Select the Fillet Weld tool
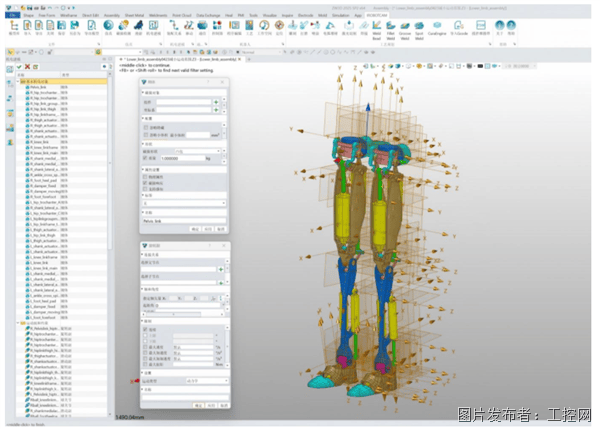The height and width of the screenshot is (429, 600). (390, 30)
